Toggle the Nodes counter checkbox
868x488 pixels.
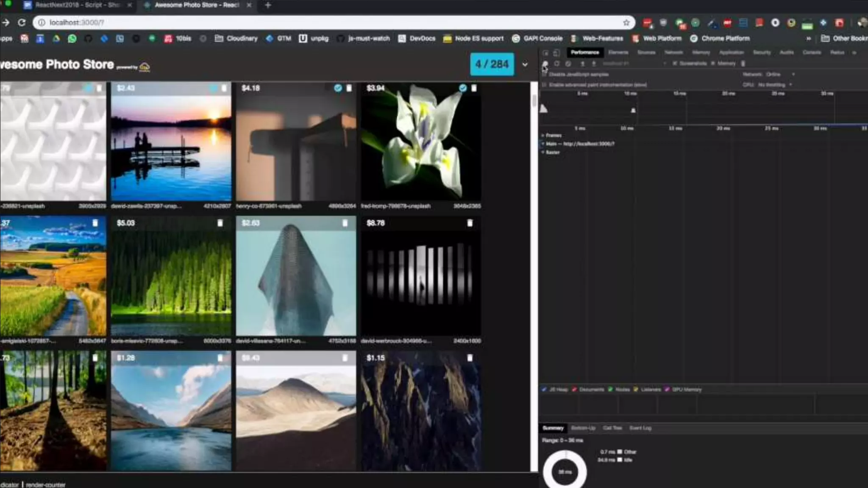click(x=610, y=389)
